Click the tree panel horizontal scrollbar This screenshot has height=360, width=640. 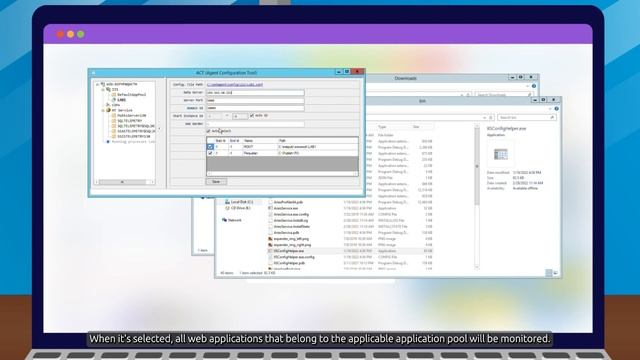[124, 182]
